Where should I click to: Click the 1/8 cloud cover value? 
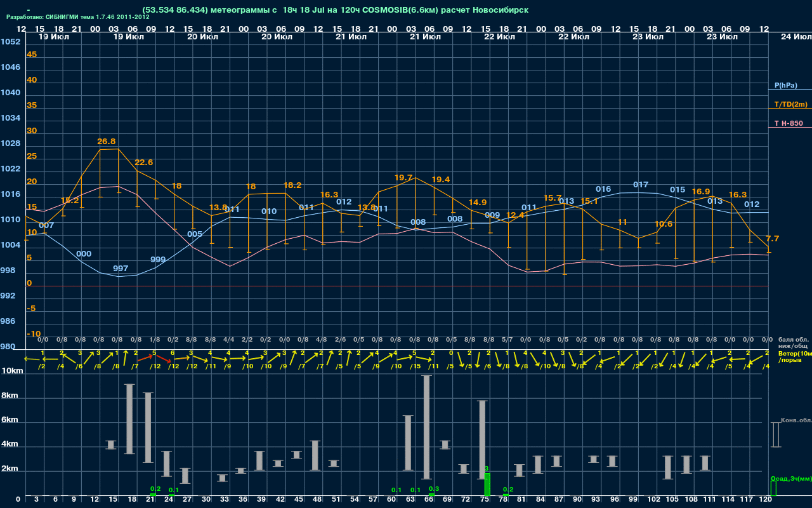(x=155, y=340)
